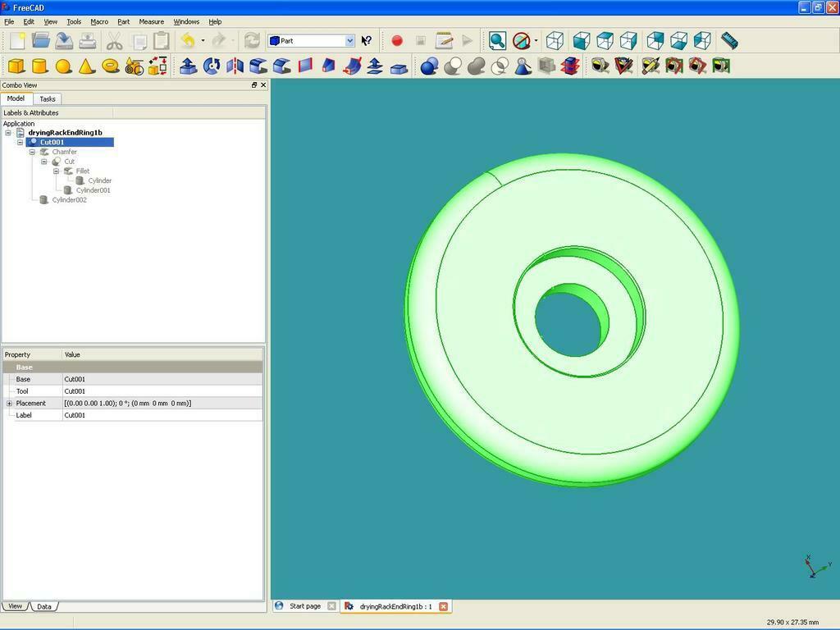Click the Extrude tool icon
Image resolution: width=840 pixels, height=630 pixels.
coord(188,66)
